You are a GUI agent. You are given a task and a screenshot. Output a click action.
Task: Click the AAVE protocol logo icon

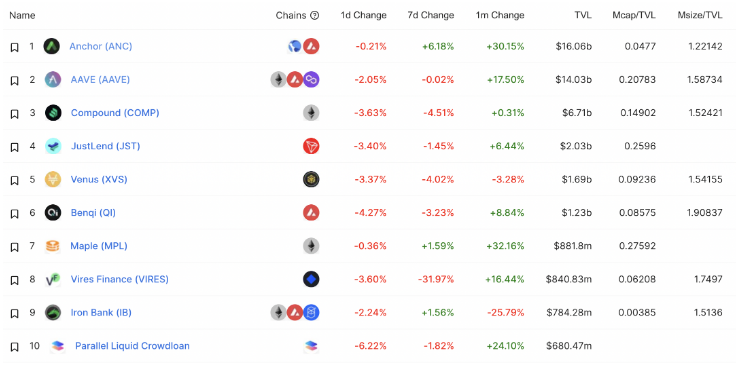pyautogui.click(x=53, y=80)
